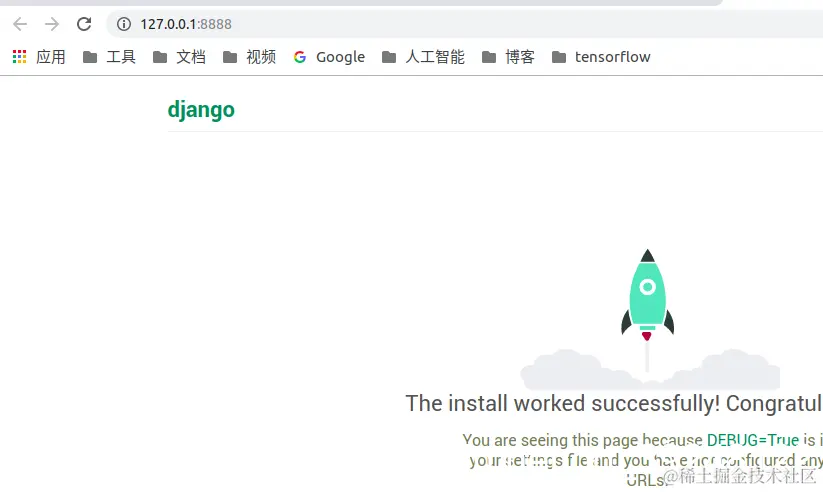Click the DEBUG=True link text

(753, 439)
